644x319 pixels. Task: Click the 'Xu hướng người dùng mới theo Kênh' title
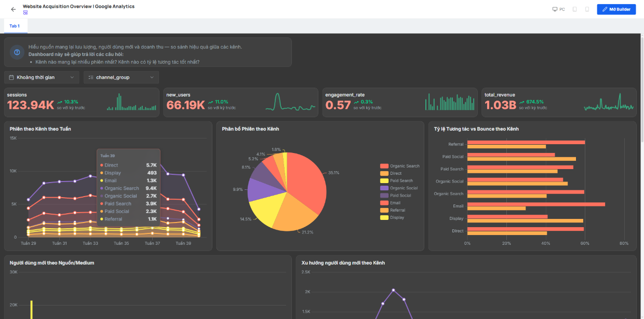[x=343, y=263]
